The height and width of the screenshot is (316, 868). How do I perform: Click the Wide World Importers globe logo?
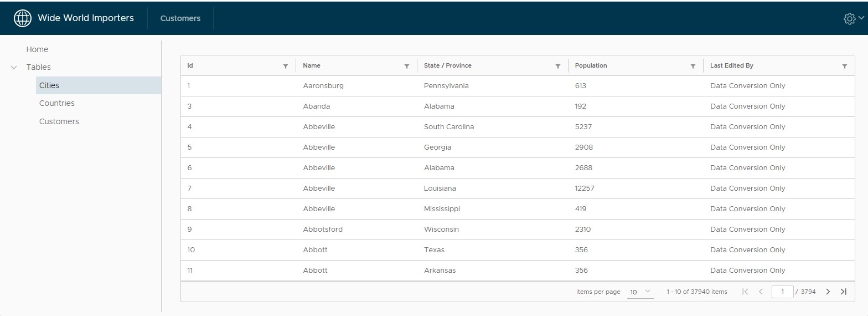pos(23,18)
